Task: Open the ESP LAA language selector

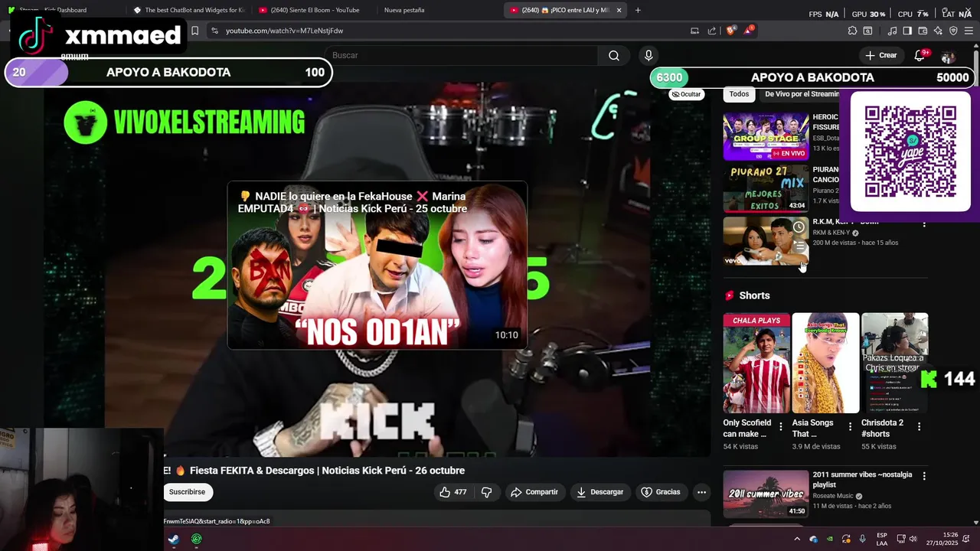Action: [882, 539]
